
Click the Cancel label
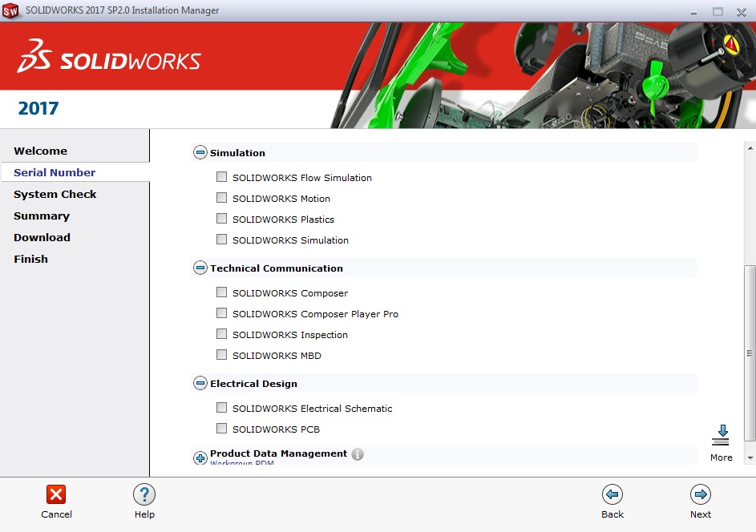pos(56,514)
